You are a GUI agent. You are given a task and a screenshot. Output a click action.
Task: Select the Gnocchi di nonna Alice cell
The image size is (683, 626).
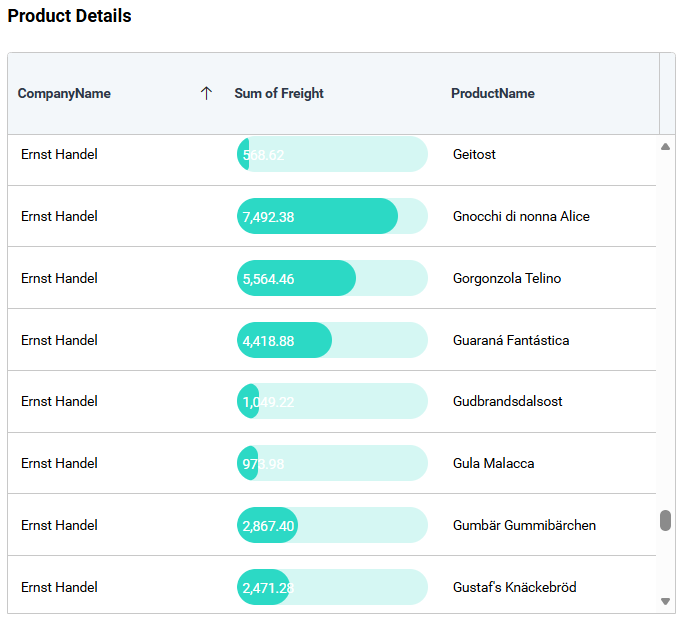521,216
